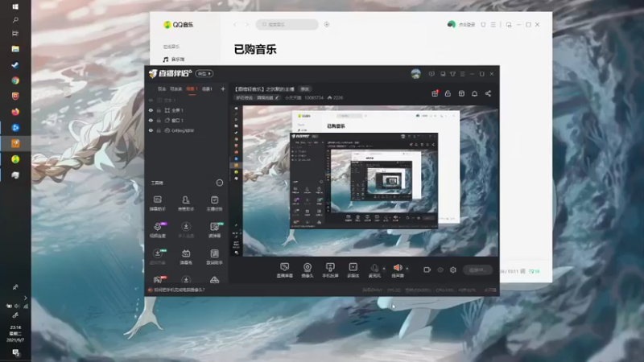Screen dimensions: 644x362
Task: Open the read-danmaku tool with green NEW badge
Action: [215, 230]
